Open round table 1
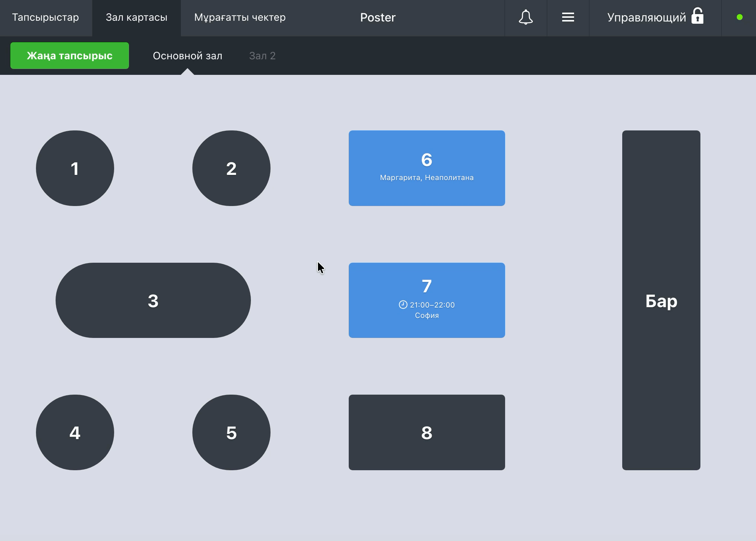 [x=75, y=168]
